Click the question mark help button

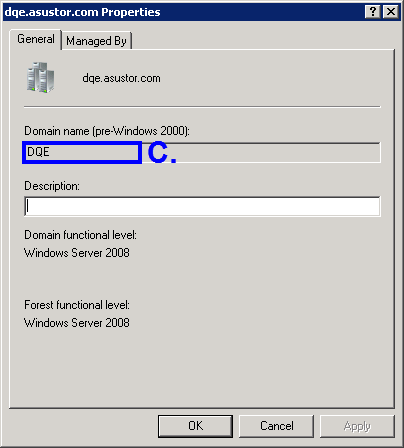373,12
